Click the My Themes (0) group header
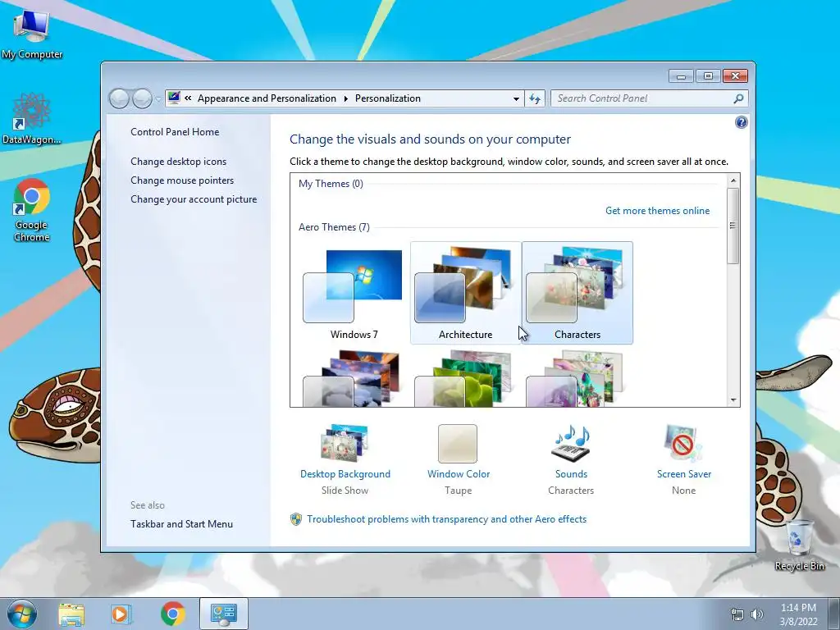Viewport: 840px width, 630px height. (x=331, y=184)
